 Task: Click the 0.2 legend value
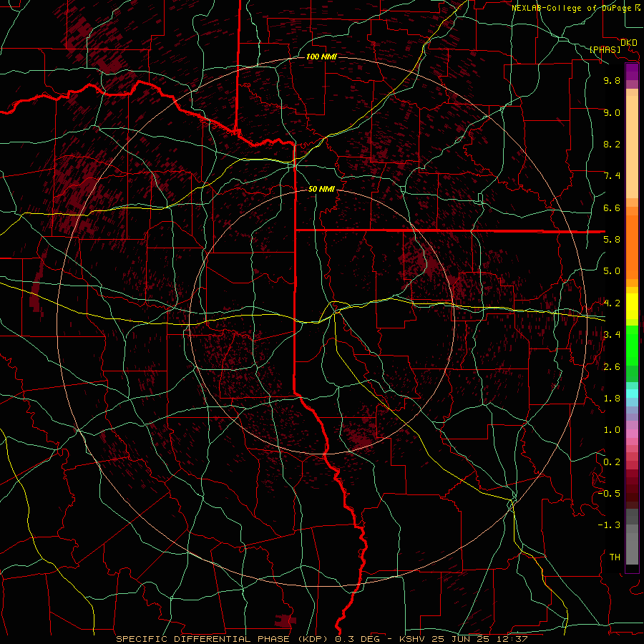pos(612,462)
